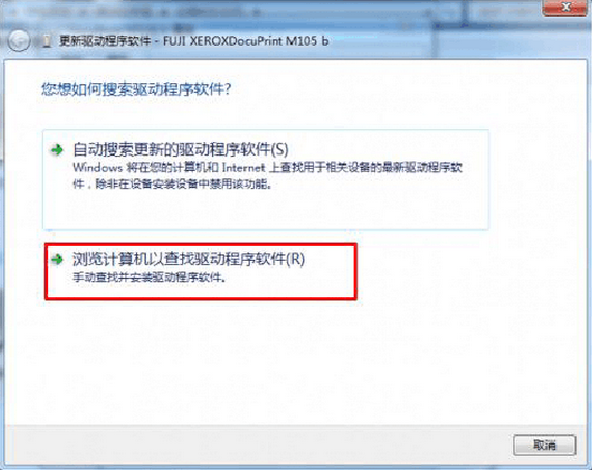Click the (R) shortcut letter of the second option
This screenshot has height=470, width=592.
coord(296,259)
